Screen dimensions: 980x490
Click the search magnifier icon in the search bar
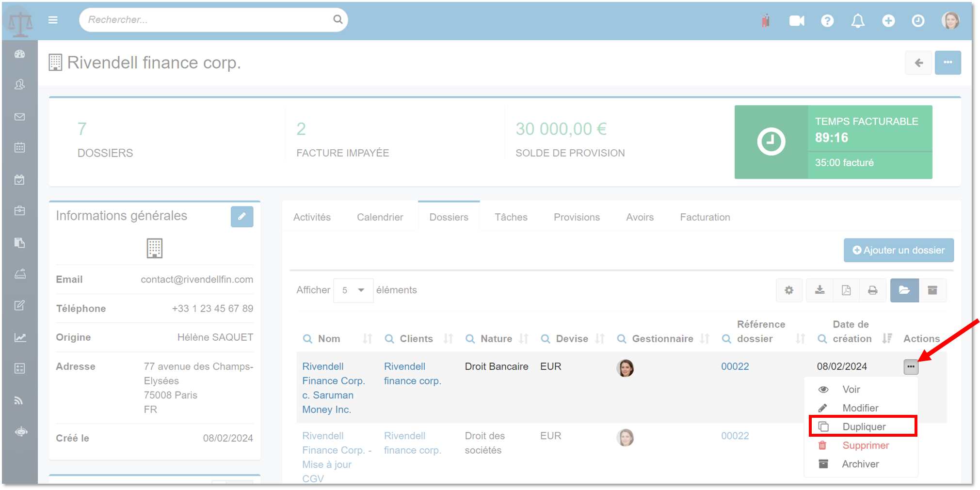[x=337, y=19]
